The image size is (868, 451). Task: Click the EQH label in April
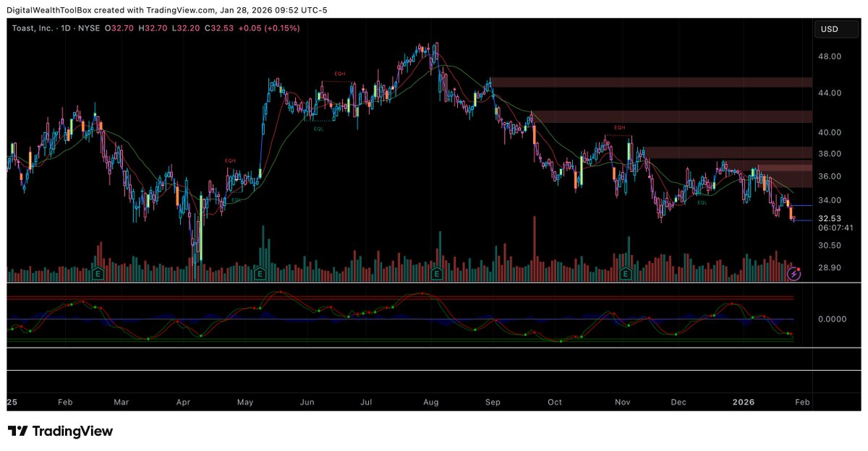click(230, 160)
